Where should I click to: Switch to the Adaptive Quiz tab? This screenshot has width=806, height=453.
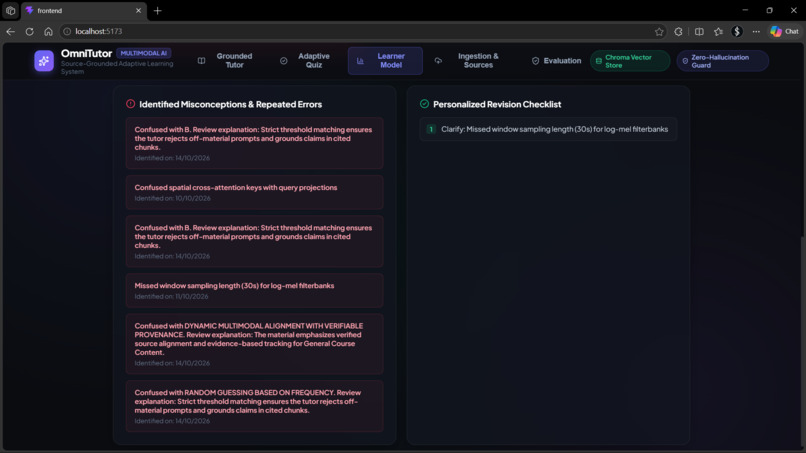(307, 61)
